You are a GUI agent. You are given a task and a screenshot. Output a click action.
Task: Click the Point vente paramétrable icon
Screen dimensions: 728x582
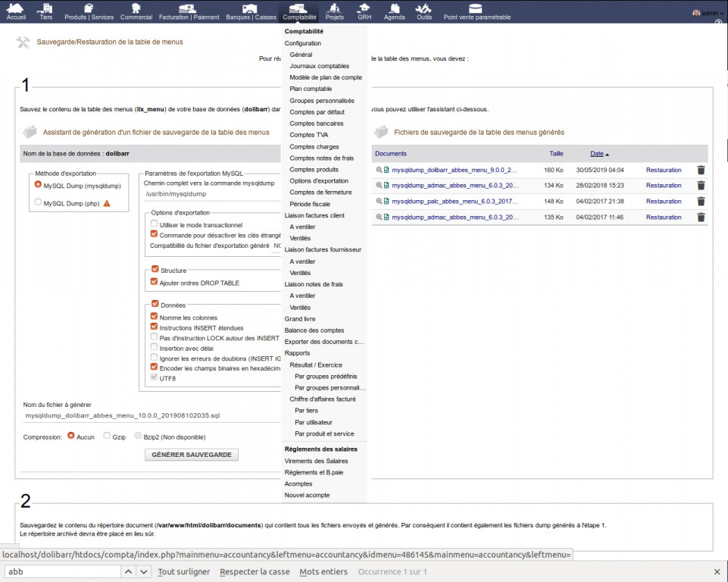coord(476,8)
